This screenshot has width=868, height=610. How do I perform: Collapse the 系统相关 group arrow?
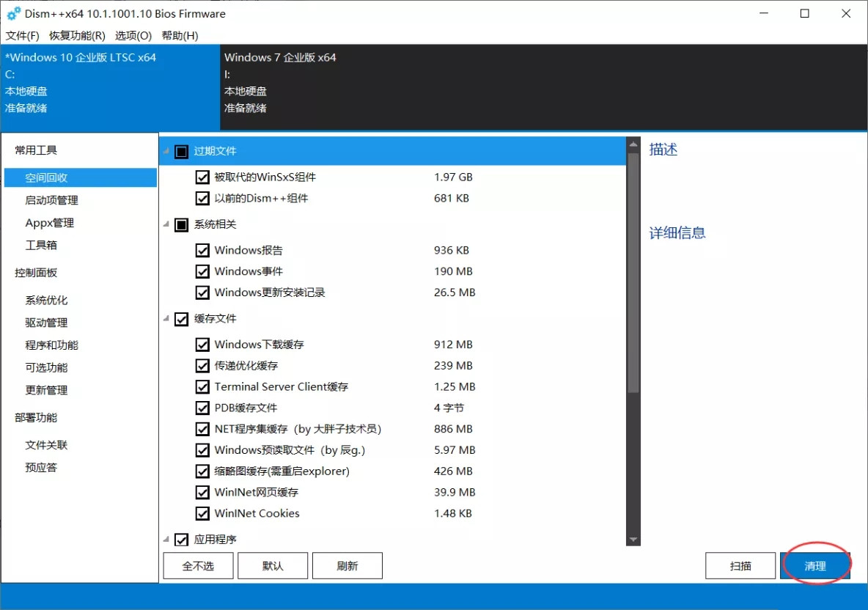coord(166,224)
